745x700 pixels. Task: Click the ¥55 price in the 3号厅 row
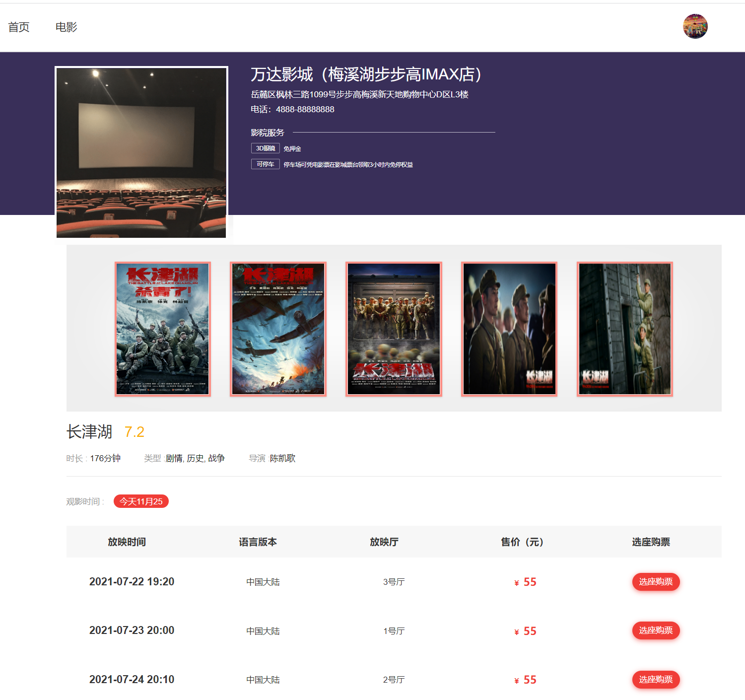pos(525,582)
